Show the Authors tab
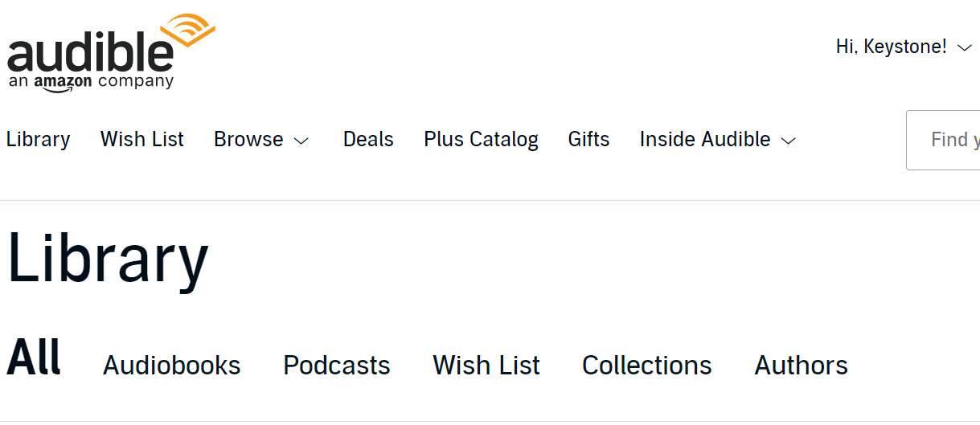The image size is (980, 425). tap(802, 366)
